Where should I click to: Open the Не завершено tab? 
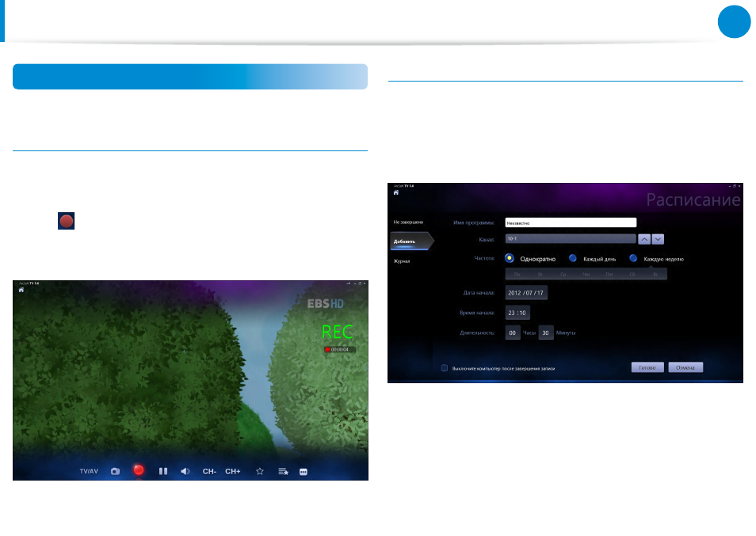(408, 222)
